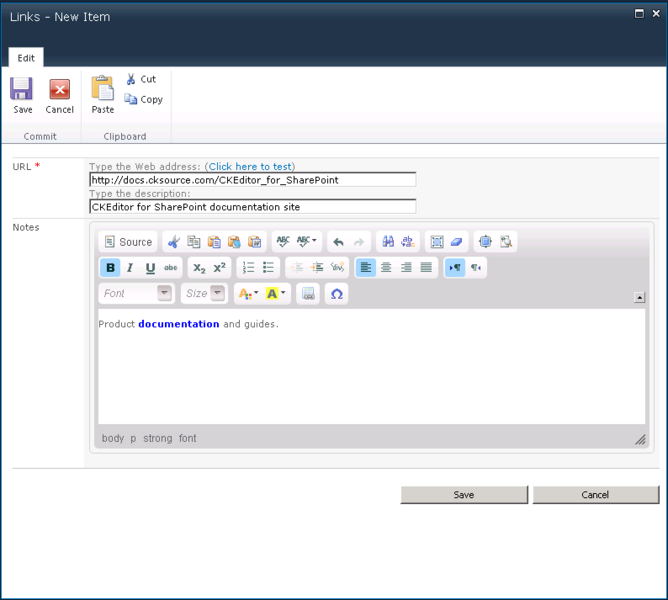Screen dimensions: 668x600
Task: Click the editor's paste icon
Action: [x=214, y=242]
